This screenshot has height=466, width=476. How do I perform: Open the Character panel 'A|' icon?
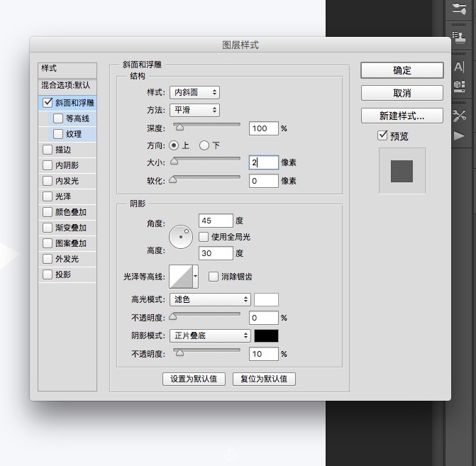[459, 67]
